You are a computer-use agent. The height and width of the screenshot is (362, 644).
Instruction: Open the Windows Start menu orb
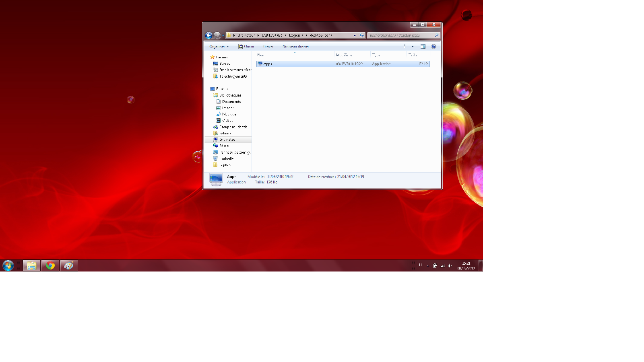[x=8, y=265]
